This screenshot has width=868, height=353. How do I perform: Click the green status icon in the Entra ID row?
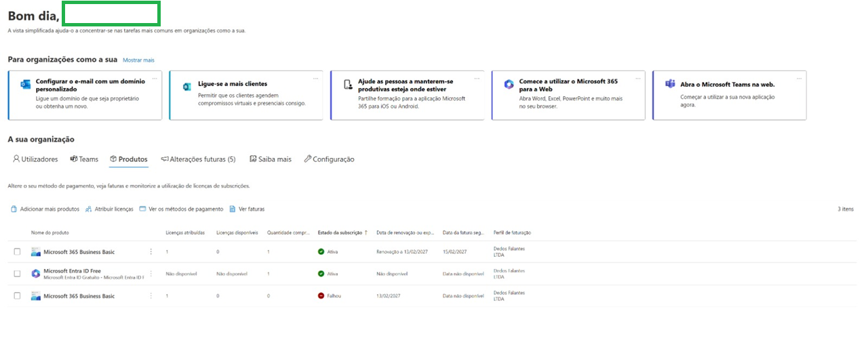click(x=321, y=274)
